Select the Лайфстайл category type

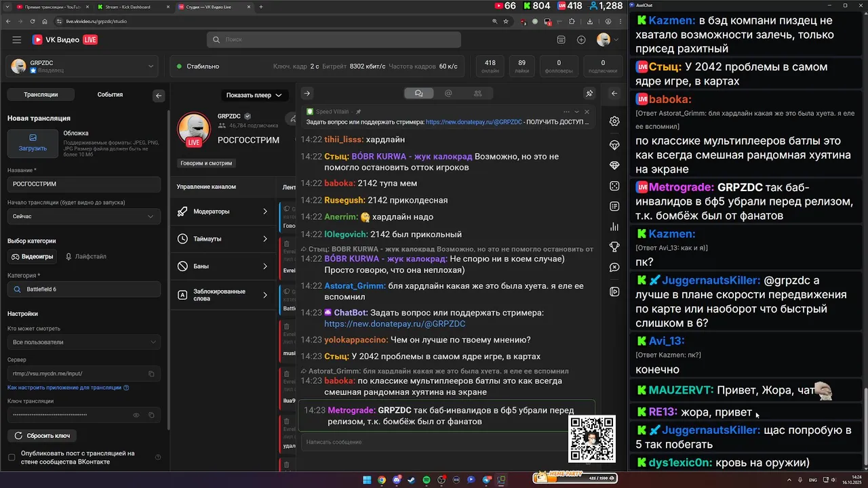[86, 257]
